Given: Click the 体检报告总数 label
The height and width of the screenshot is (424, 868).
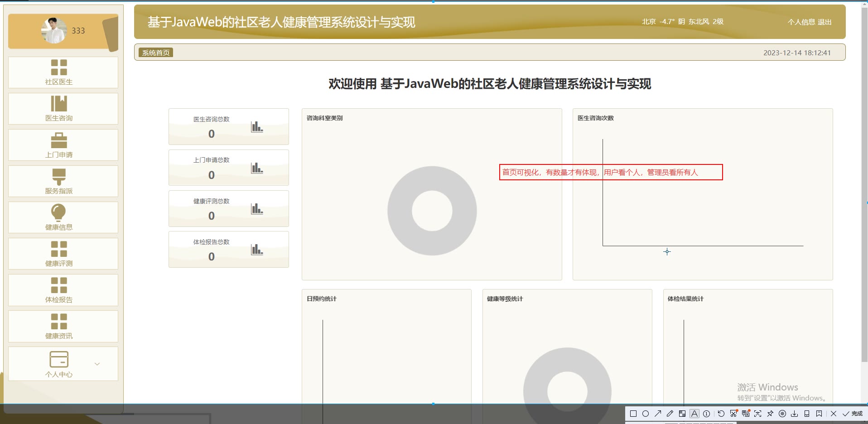Looking at the screenshot, I should pyautogui.click(x=212, y=242).
